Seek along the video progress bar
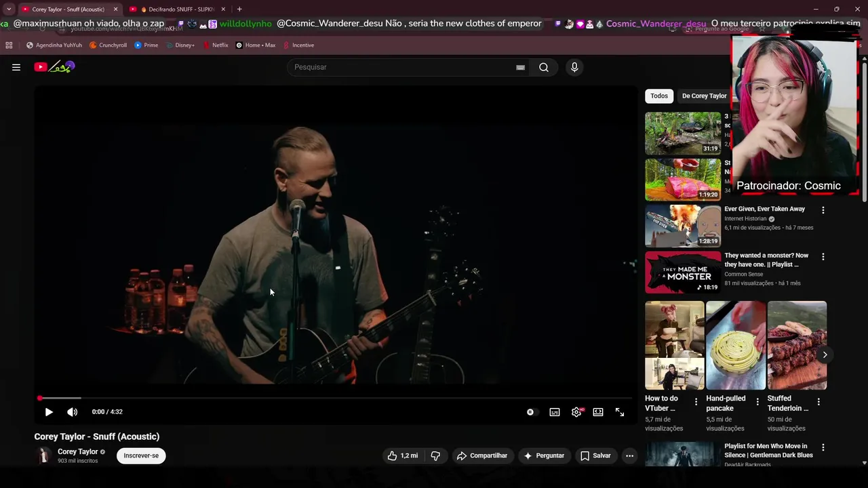 (x=336, y=398)
